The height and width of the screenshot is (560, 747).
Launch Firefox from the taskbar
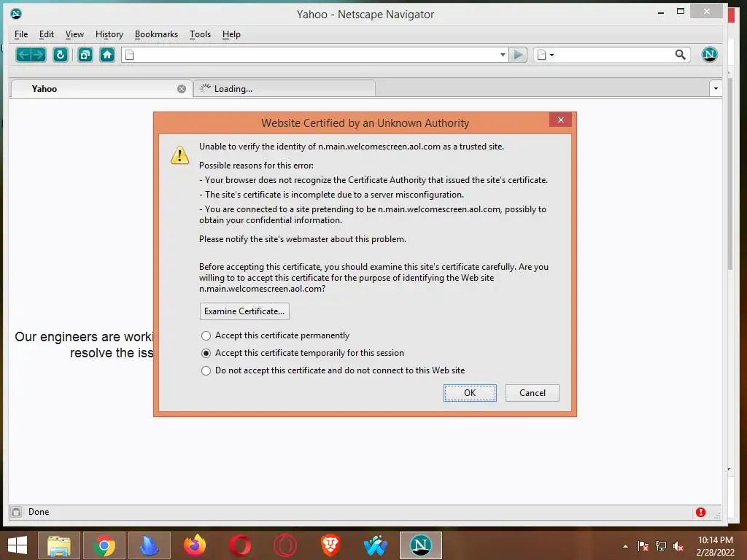tap(194, 545)
